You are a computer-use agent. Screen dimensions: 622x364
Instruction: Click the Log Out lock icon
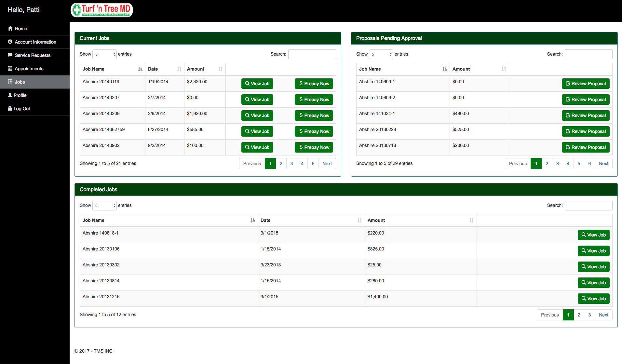[10, 108]
